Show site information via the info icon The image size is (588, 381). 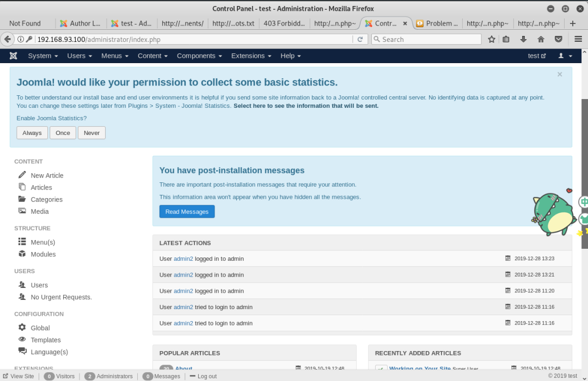coord(21,39)
